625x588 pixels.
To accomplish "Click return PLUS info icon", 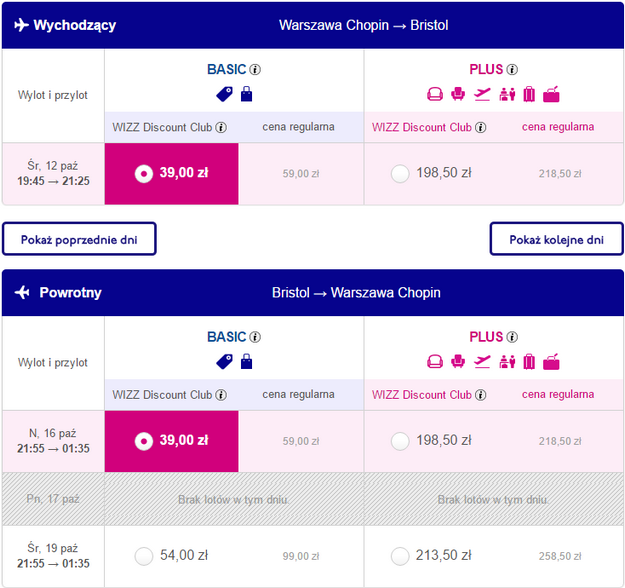I will (x=512, y=337).
